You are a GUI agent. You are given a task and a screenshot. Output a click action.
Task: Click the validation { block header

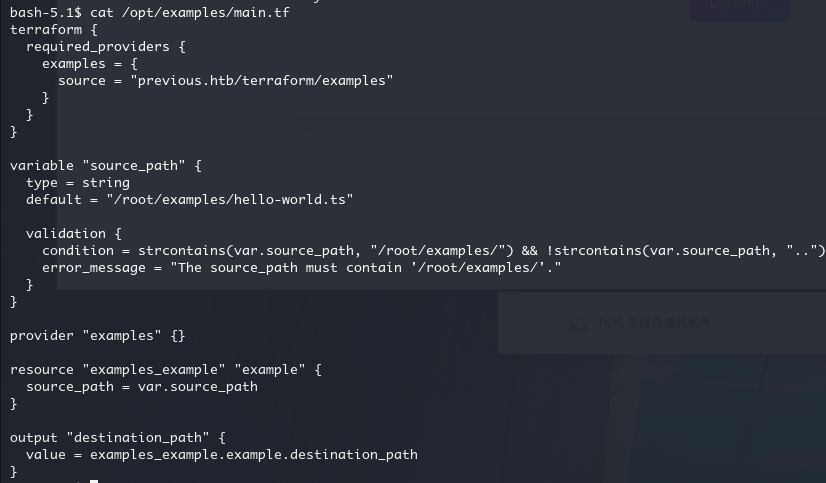coord(74,233)
